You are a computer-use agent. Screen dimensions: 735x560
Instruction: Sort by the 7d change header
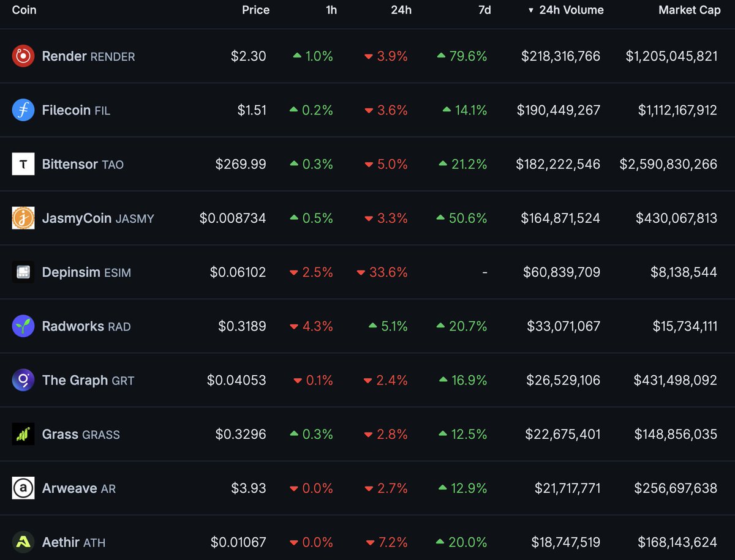pyautogui.click(x=484, y=10)
